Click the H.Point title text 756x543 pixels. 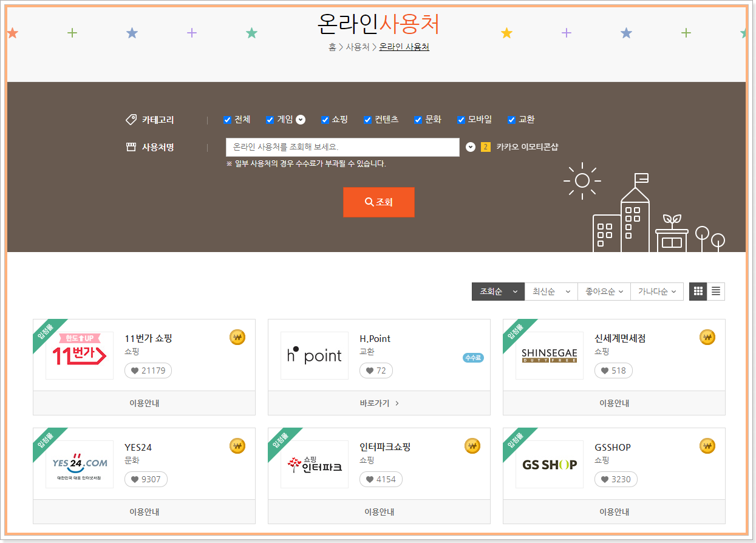[x=375, y=338]
